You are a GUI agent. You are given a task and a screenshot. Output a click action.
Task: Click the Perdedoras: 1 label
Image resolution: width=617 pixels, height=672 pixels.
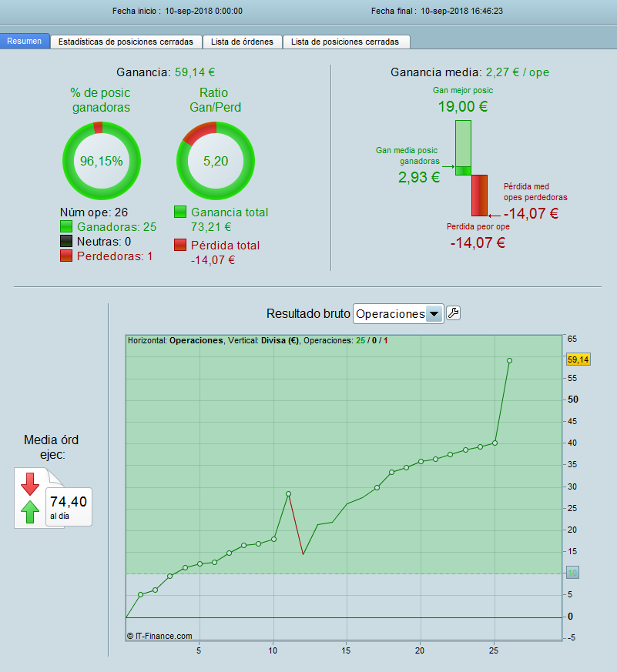pyautogui.click(x=115, y=256)
